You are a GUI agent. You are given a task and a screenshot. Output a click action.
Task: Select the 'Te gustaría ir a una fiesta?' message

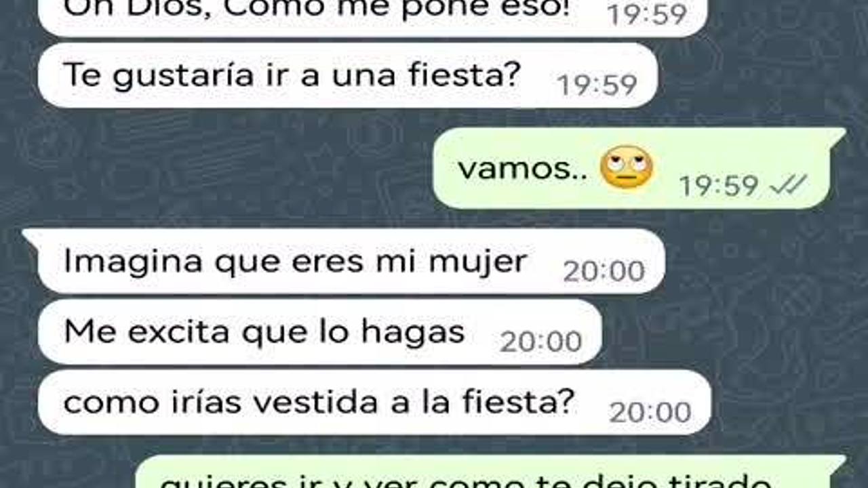tap(348, 76)
